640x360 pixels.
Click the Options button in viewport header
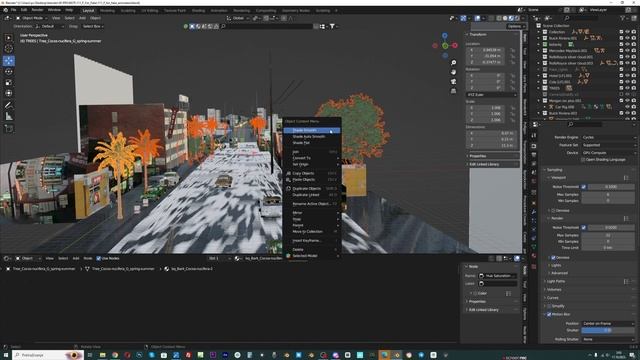(x=516, y=26)
